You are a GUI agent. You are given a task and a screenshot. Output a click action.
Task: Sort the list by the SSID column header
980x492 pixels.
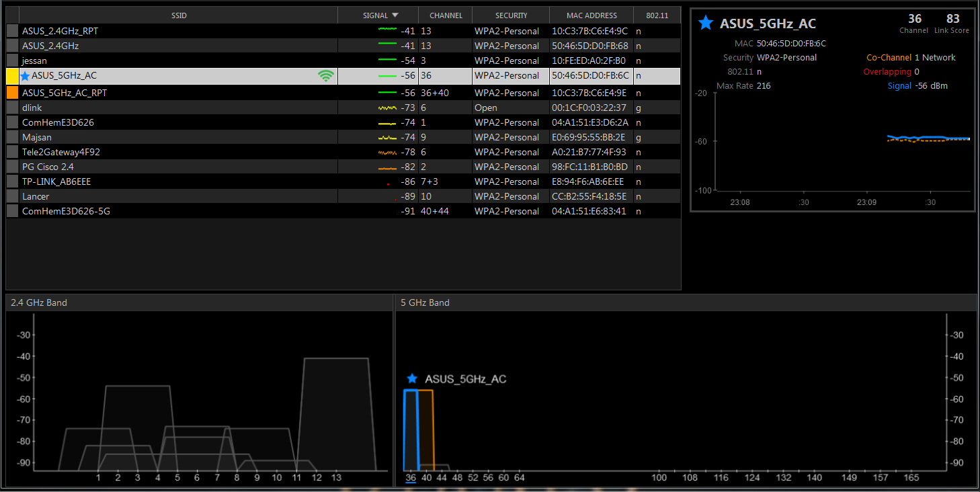point(179,15)
